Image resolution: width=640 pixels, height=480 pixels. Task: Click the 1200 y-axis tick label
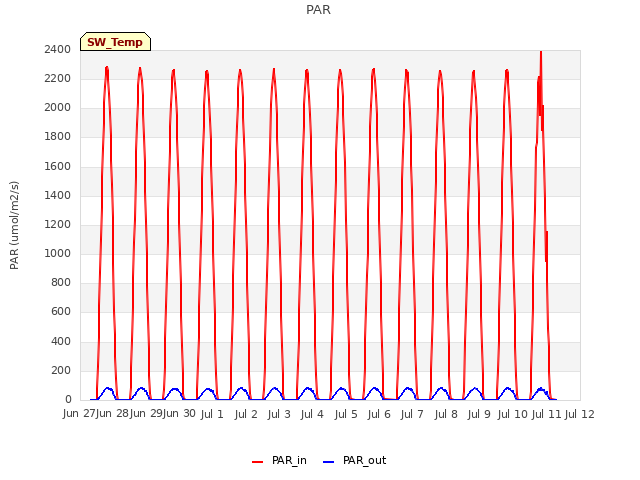pos(58,224)
